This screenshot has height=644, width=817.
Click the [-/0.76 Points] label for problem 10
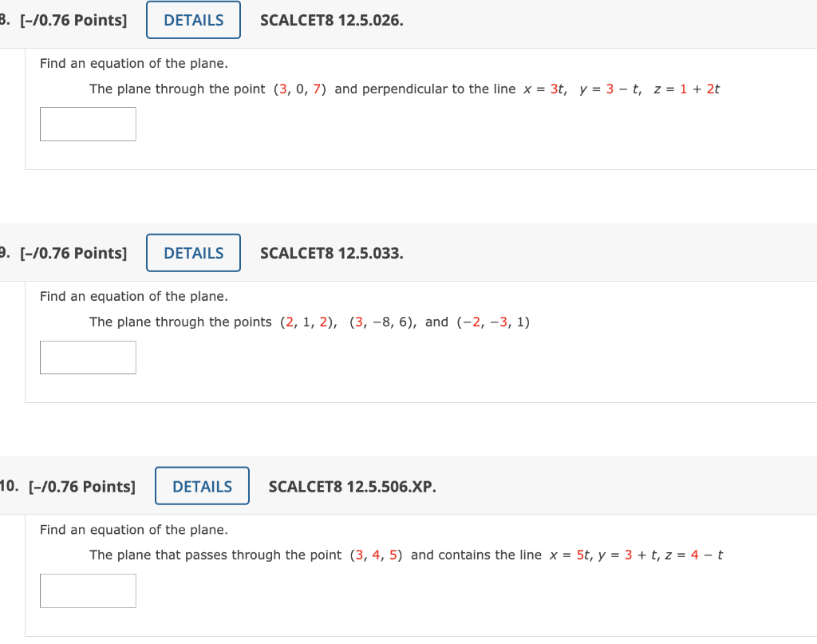pos(81,487)
